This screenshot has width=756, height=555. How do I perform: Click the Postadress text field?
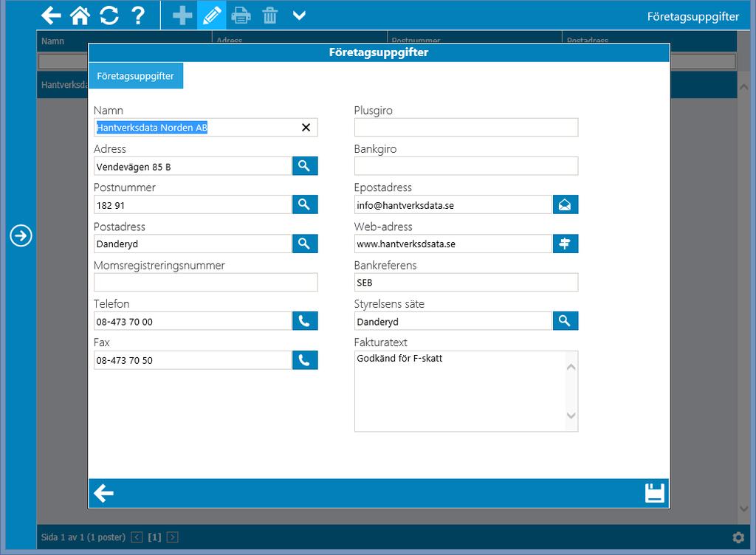tap(193, 244)
